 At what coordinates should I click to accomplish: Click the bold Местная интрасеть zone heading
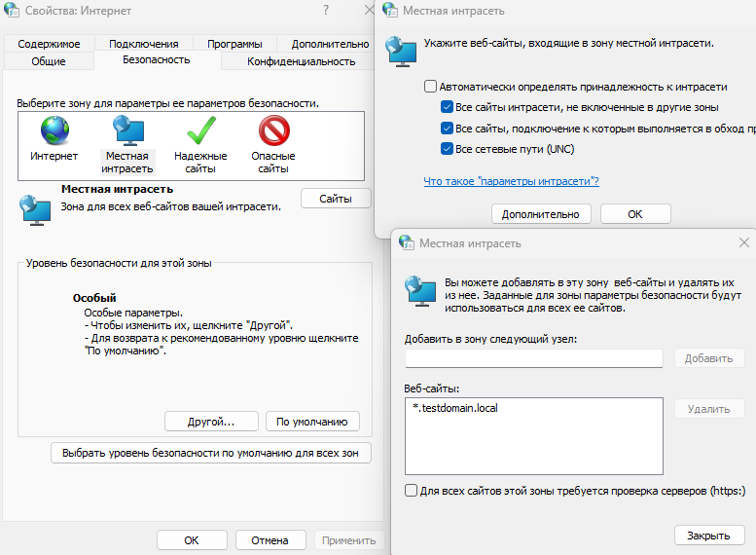click(x=117, y=189)
